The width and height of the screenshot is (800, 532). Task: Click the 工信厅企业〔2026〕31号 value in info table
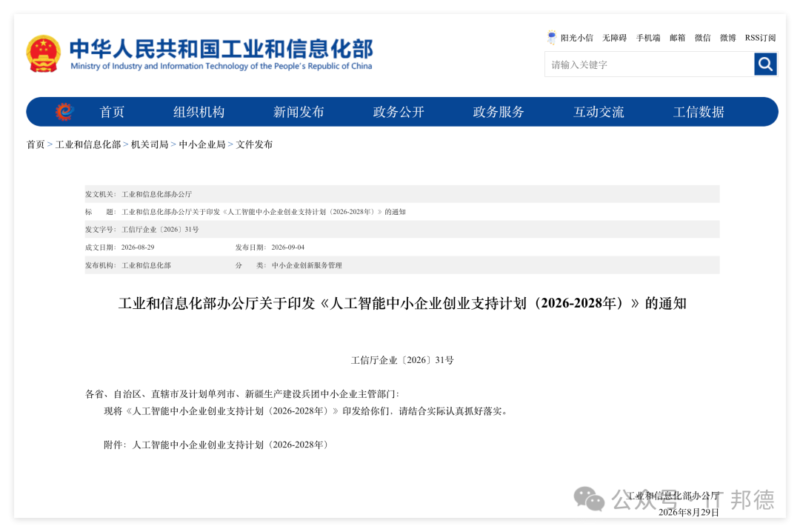[x=160, y=229]
